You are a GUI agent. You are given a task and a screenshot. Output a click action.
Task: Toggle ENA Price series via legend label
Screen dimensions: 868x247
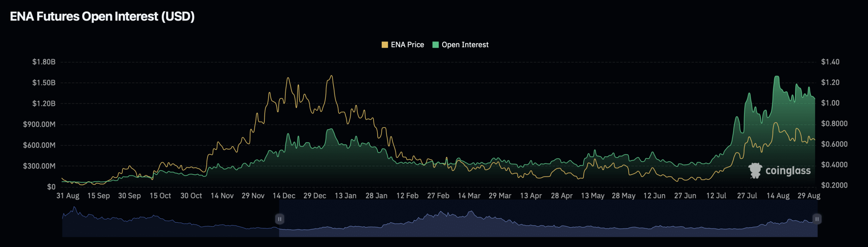(407, 45)
